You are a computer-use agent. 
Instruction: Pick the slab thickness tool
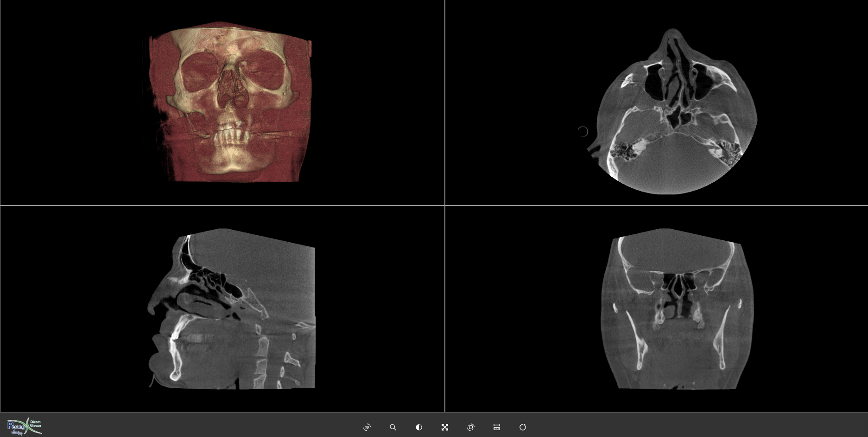click(x=497, y=427)
